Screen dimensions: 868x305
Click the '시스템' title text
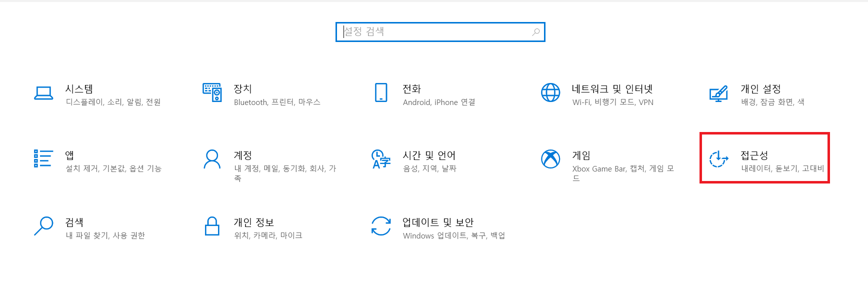coord(79,89)
